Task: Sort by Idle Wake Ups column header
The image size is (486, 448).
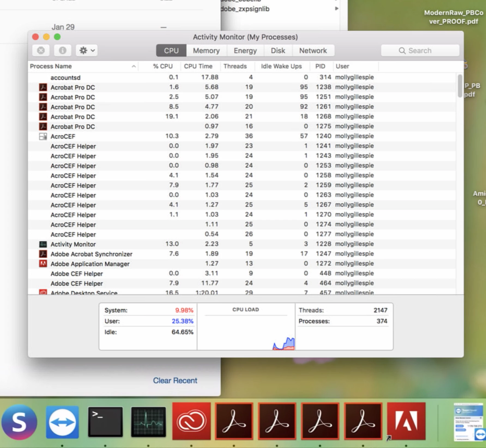Action: (x=281, y=66)
